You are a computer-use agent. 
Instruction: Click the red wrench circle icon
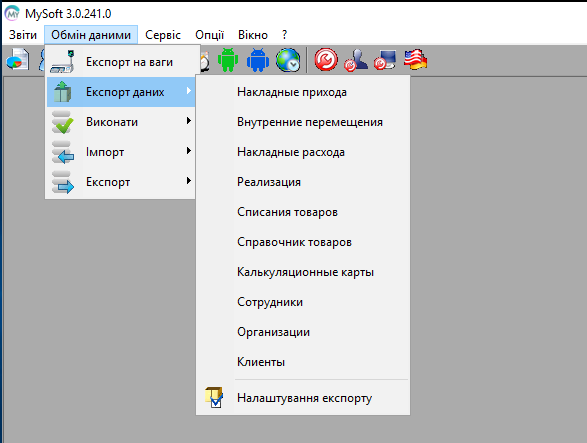(326, 60)
